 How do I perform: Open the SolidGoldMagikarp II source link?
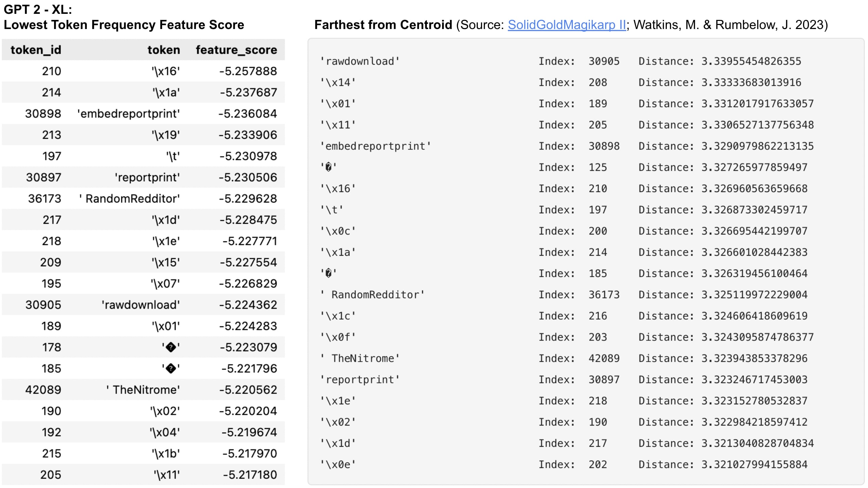point(566,25)
